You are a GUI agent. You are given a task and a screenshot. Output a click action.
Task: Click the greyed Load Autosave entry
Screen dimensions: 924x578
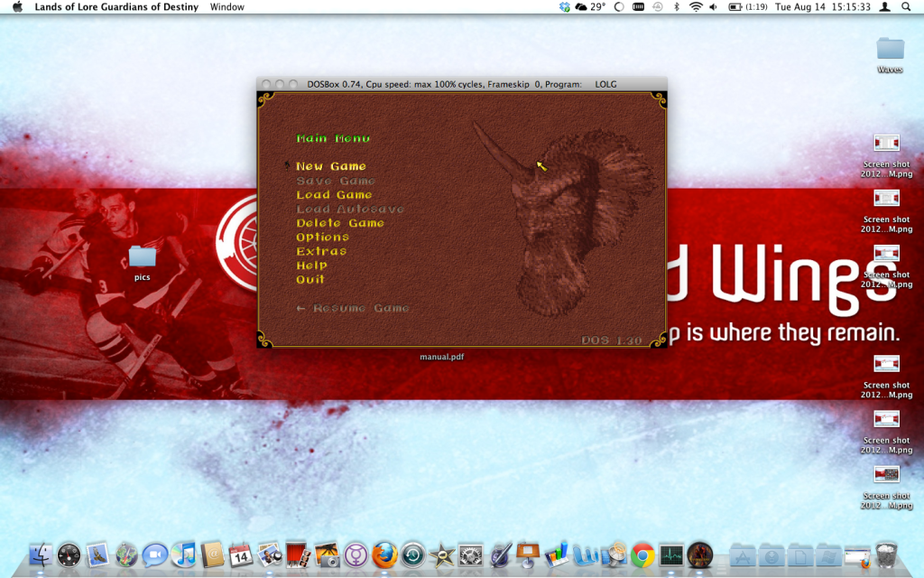(x=350, y=209)
